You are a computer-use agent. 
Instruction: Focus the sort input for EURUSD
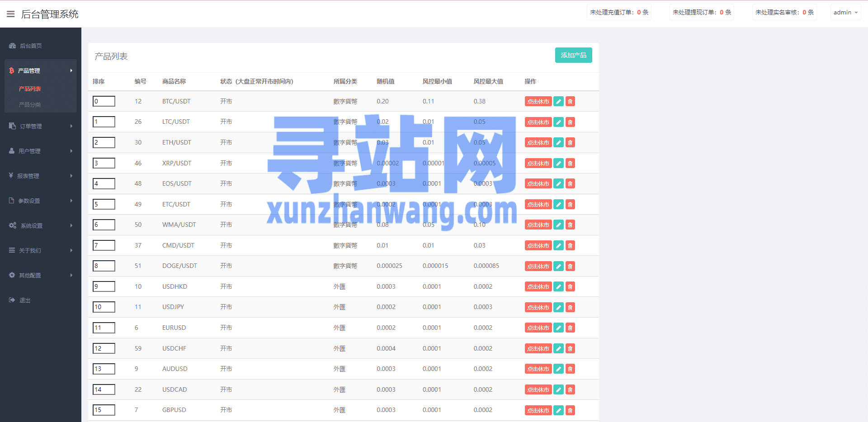[x=104, y=328]
